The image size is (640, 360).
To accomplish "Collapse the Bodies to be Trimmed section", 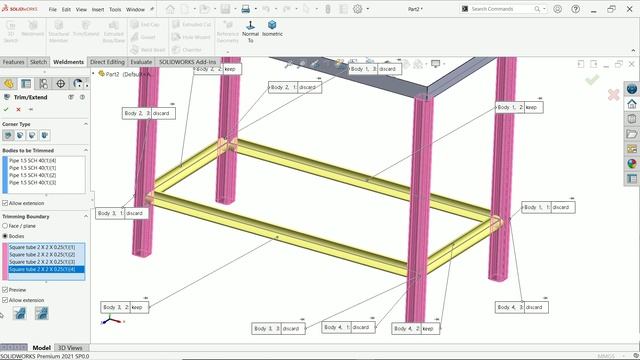I will tap(86, 151).
